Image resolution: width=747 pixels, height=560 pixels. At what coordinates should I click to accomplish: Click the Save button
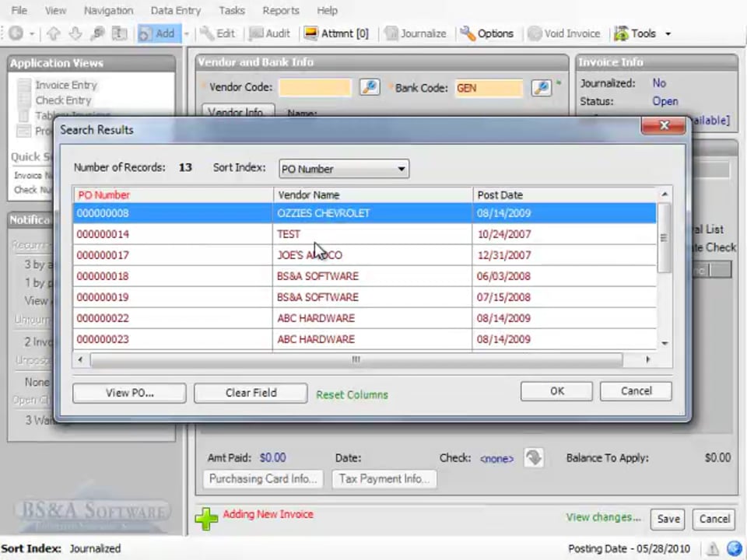pos(668,519)
